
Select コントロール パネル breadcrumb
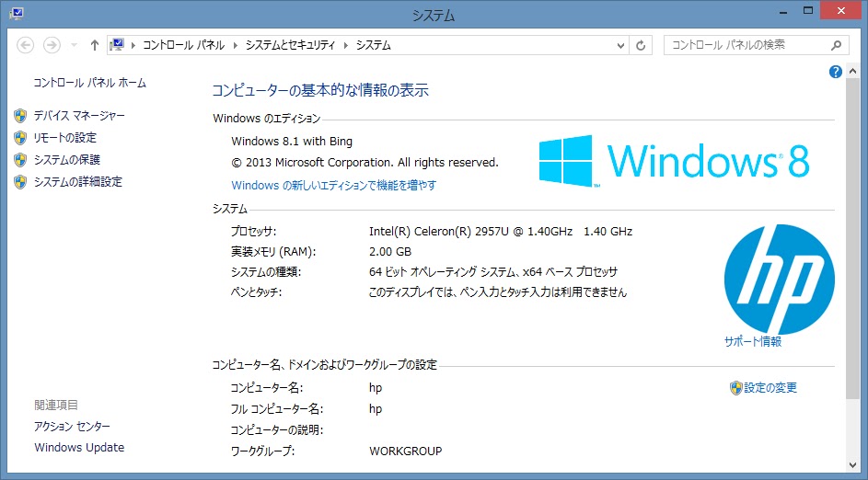point(184,45)
